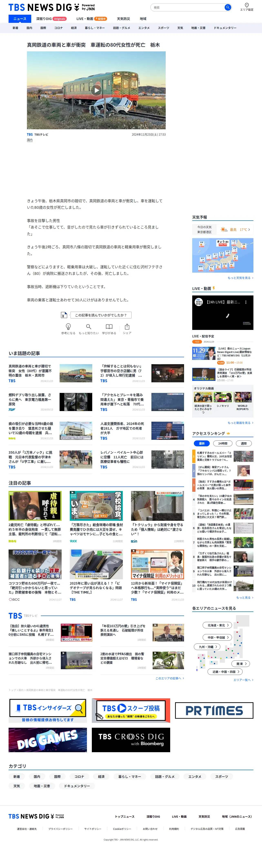Open プライバシーポリシー in the footer
This screenshot has height=868, width=262.
pyautogui.click(x=60, y=829)
